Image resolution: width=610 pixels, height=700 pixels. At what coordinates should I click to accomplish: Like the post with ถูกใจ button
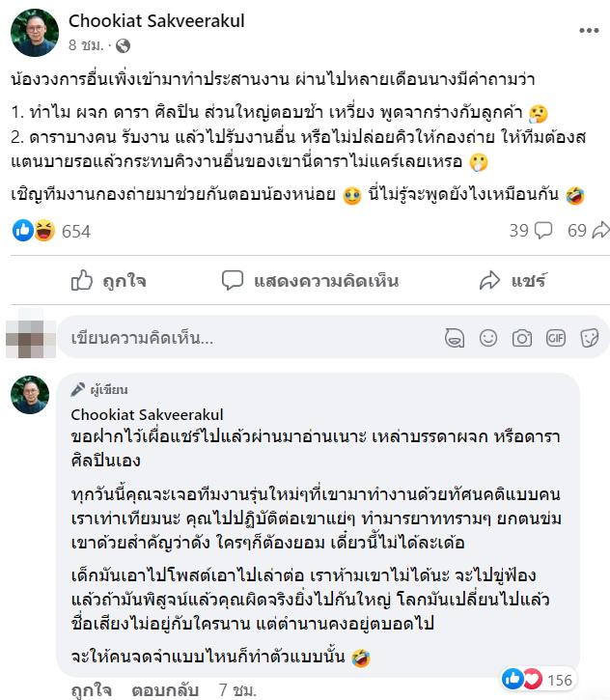coord(108,281)
